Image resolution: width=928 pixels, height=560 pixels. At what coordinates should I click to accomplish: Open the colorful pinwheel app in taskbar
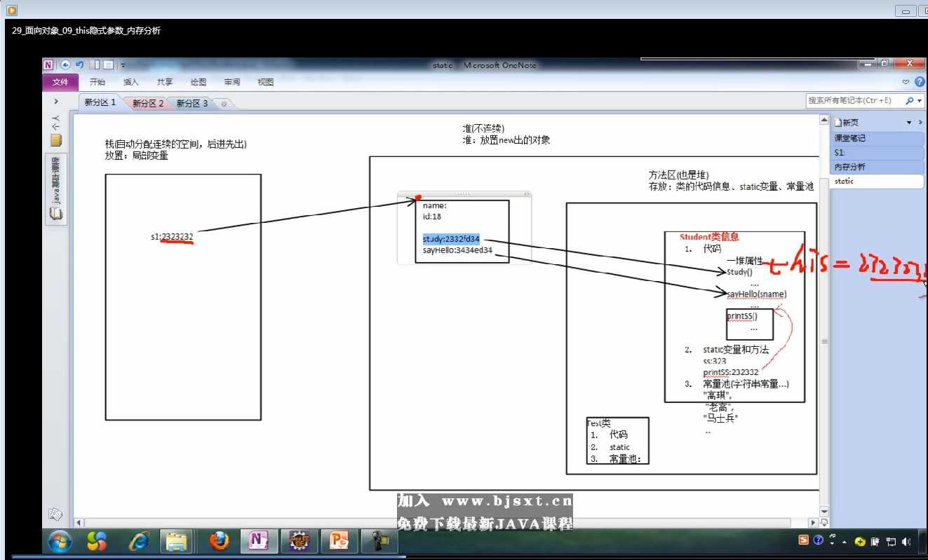(97, 541)
